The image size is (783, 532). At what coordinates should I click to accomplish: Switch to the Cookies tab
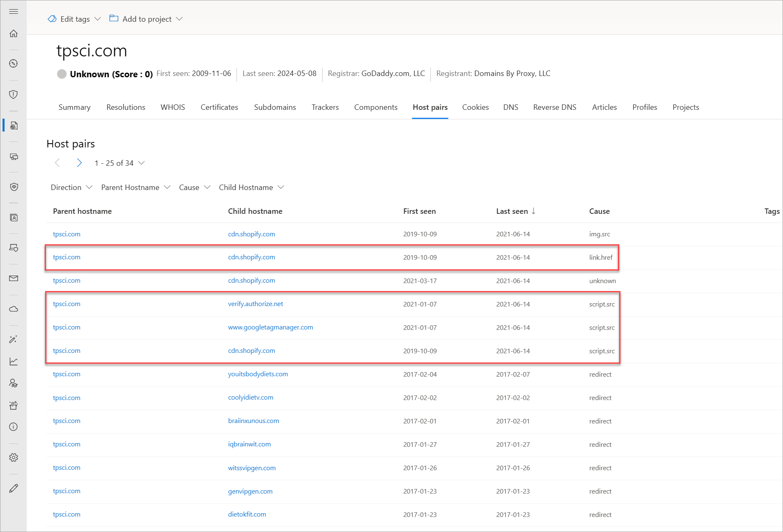click(x=475, y=107)
